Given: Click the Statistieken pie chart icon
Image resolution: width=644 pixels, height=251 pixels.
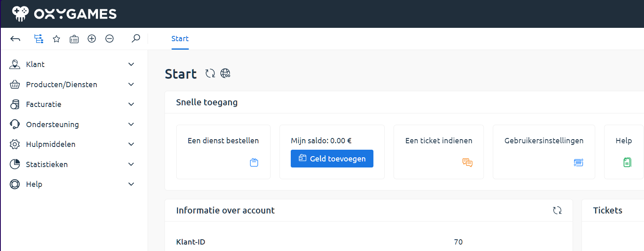Looking at the screenshot, I should [x=15, y=164].
